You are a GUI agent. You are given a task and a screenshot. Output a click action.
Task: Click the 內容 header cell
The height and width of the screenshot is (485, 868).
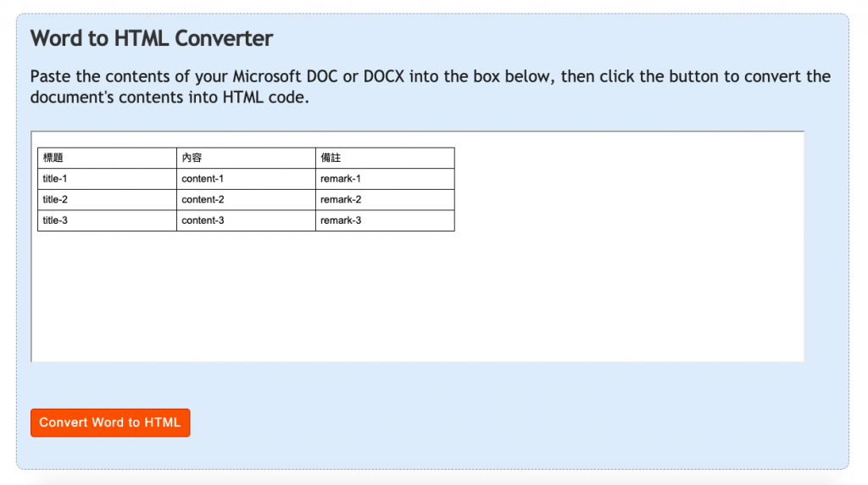point(246,158)
